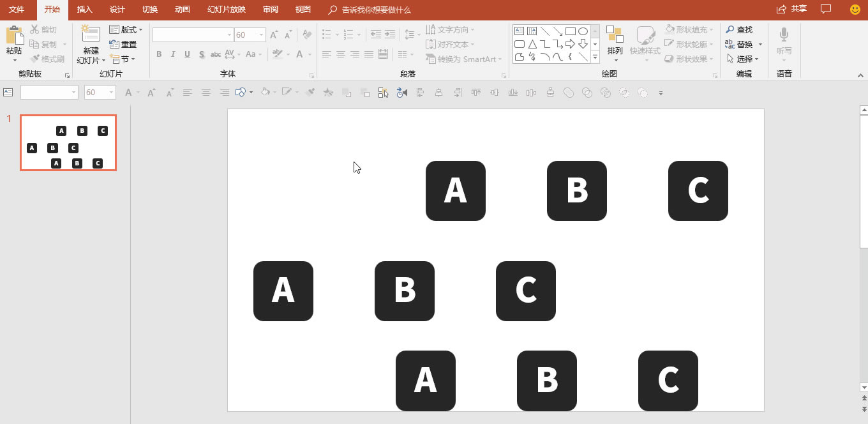
Task: Open the 版式 layout dropdown
Action: click(126, 30)
